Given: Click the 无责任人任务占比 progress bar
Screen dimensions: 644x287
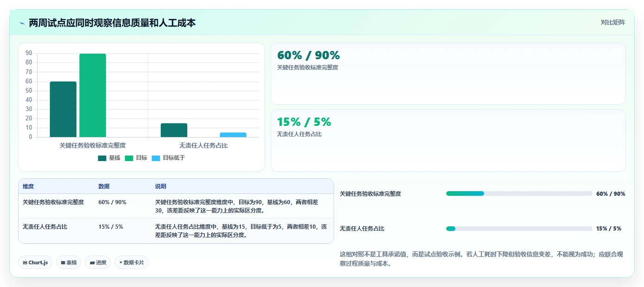Looking at the screenshot, I should click(x=519, y=229).
